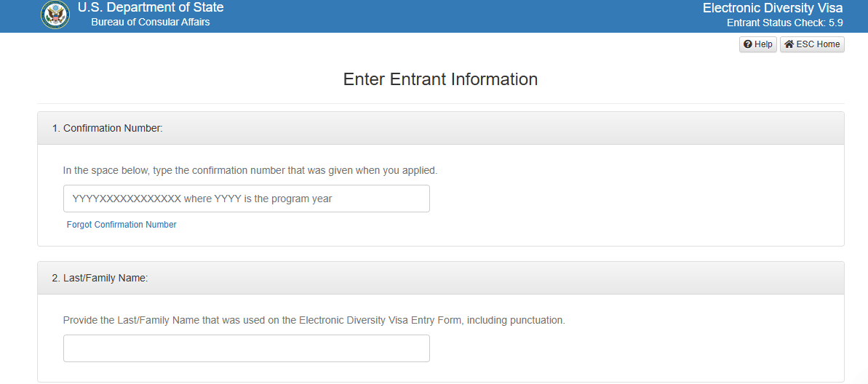Select the 1. Confirmation Number section header

107,128
